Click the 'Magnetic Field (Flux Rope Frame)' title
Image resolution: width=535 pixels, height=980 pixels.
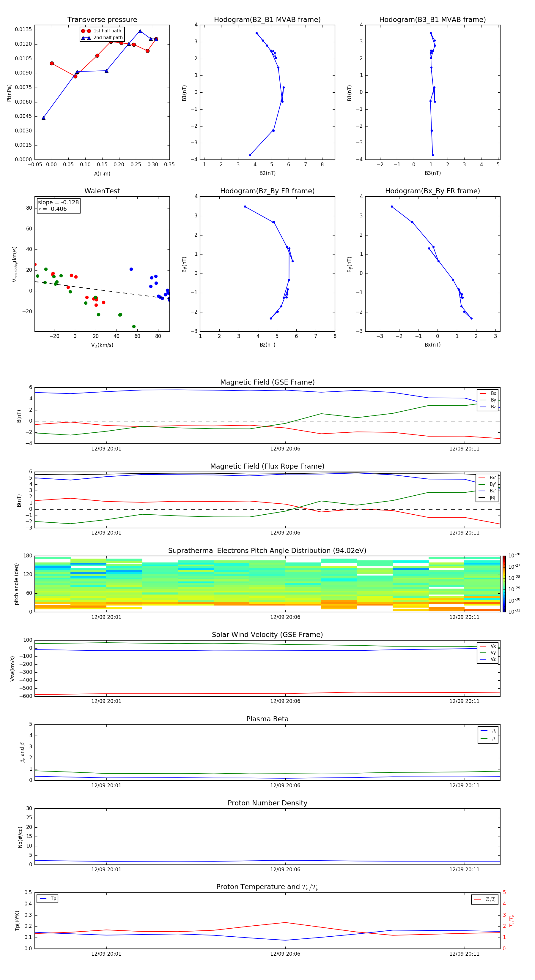[x=267, y=467]
